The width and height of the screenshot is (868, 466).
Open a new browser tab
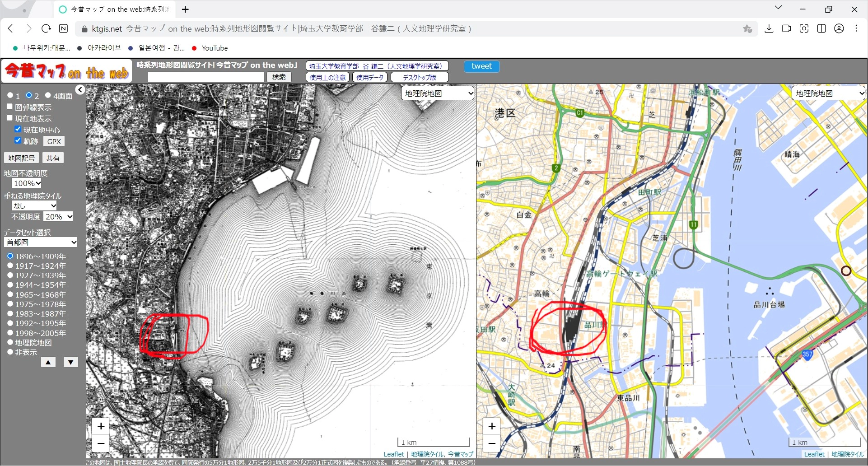tap(185, 9)
